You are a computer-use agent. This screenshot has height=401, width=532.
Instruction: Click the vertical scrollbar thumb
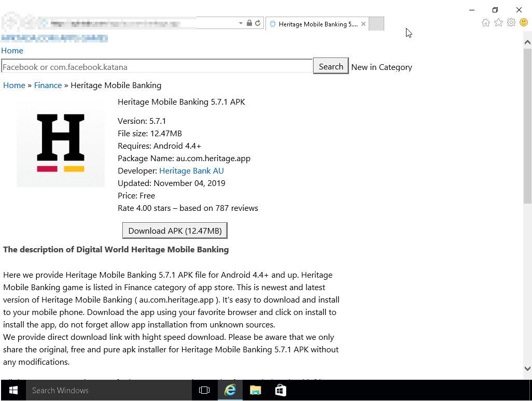527,126
